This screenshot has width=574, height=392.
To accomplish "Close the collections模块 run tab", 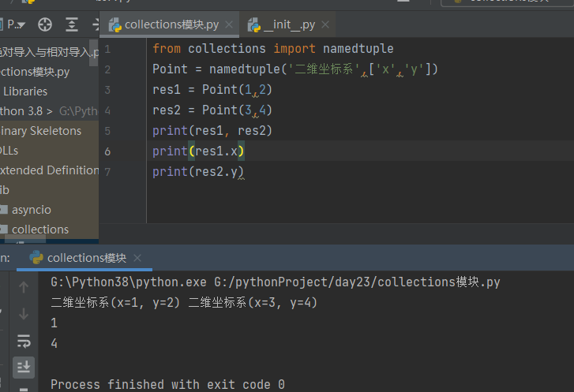I will [137, 258].
